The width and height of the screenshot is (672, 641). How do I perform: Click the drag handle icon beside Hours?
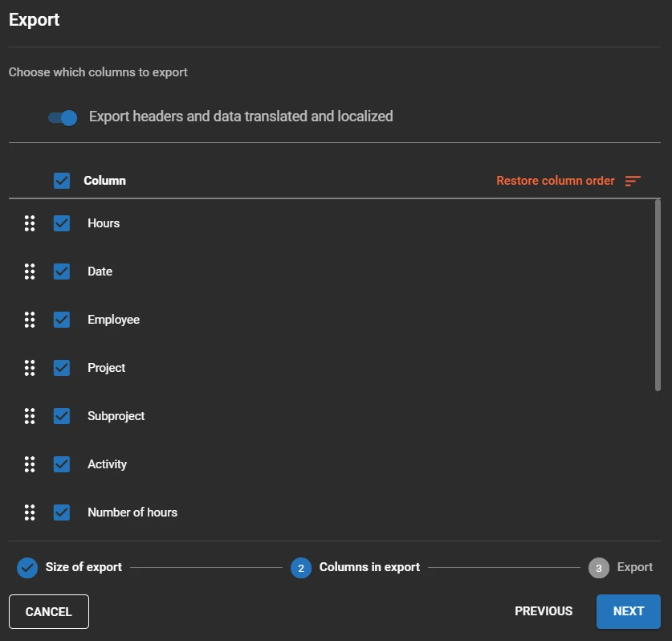coord(30,223)
